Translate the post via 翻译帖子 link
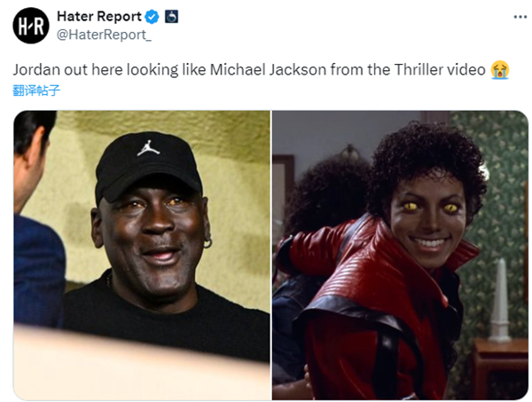 36,91
